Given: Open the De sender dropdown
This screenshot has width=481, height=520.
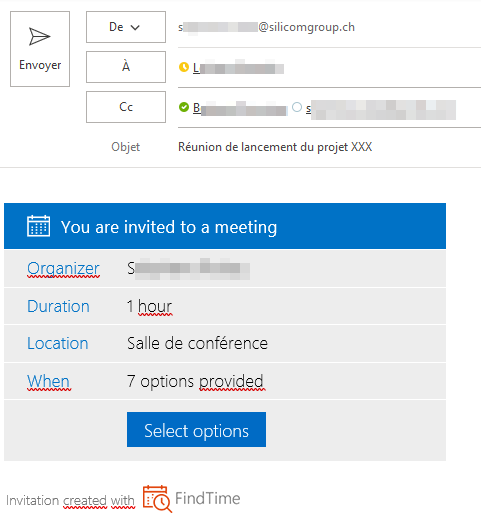Looking at the screenshot, I should [126, 27].
